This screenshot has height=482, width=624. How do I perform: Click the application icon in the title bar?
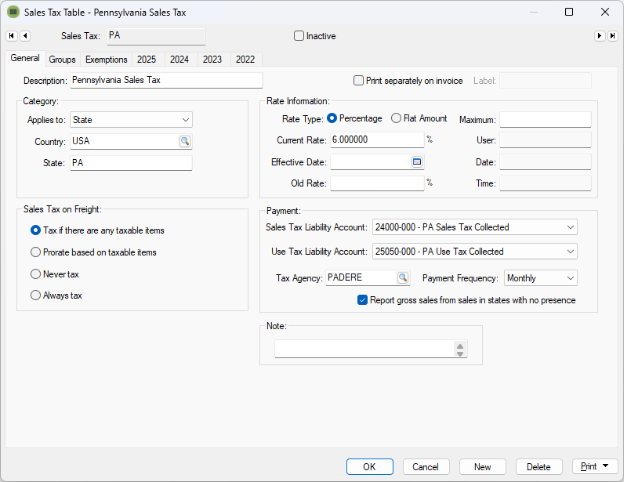13,12
